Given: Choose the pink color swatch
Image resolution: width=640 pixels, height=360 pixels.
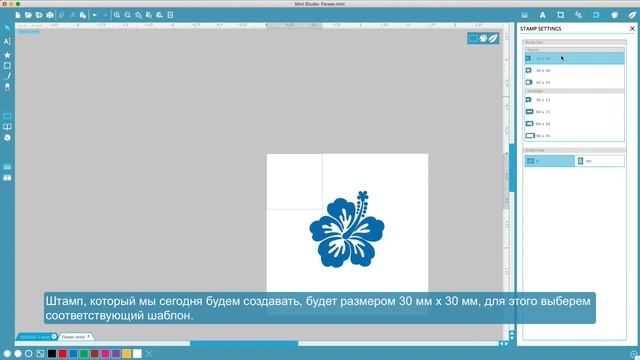Looking at the screenshot, I should (x=105, y=353).
